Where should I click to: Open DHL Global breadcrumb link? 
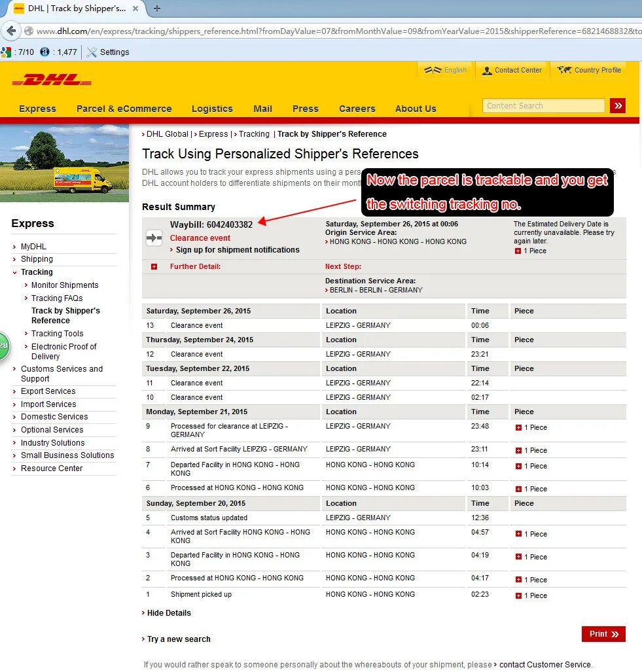[x=167, y=134]
